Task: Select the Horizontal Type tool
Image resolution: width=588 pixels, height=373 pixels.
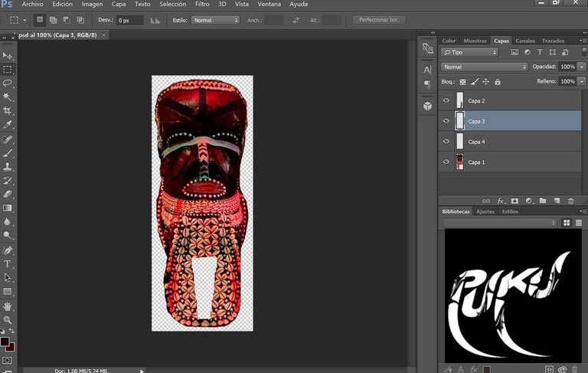Action: [x=7, y=263]
